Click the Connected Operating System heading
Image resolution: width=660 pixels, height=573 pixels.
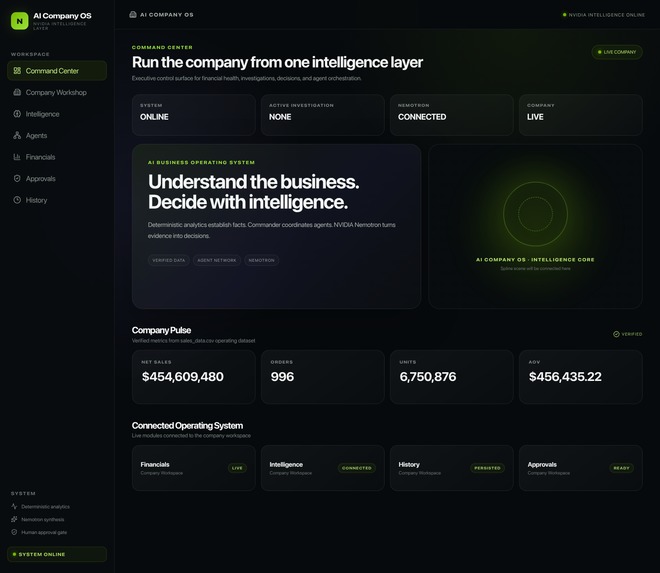187,426
